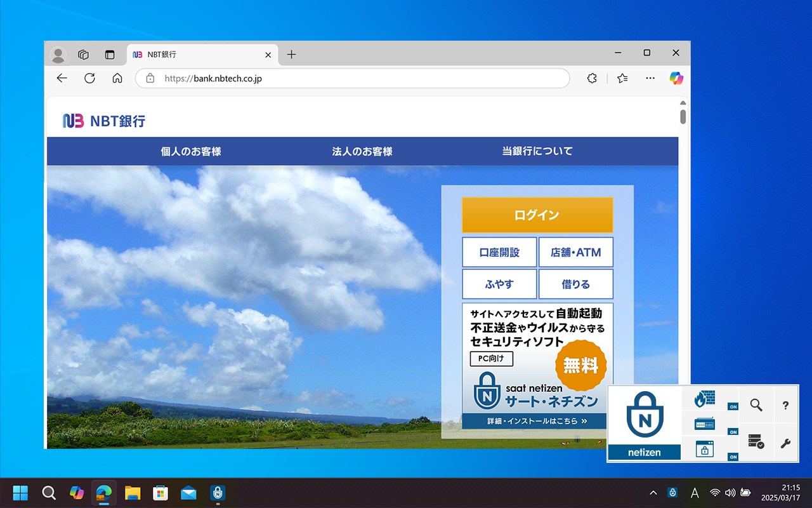
Task: Open the tab actions menu icon
Action: click(110, 55)
